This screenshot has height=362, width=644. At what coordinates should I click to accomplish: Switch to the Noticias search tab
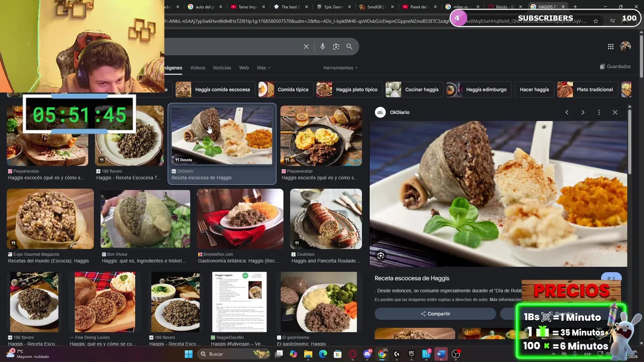point(222,68)
